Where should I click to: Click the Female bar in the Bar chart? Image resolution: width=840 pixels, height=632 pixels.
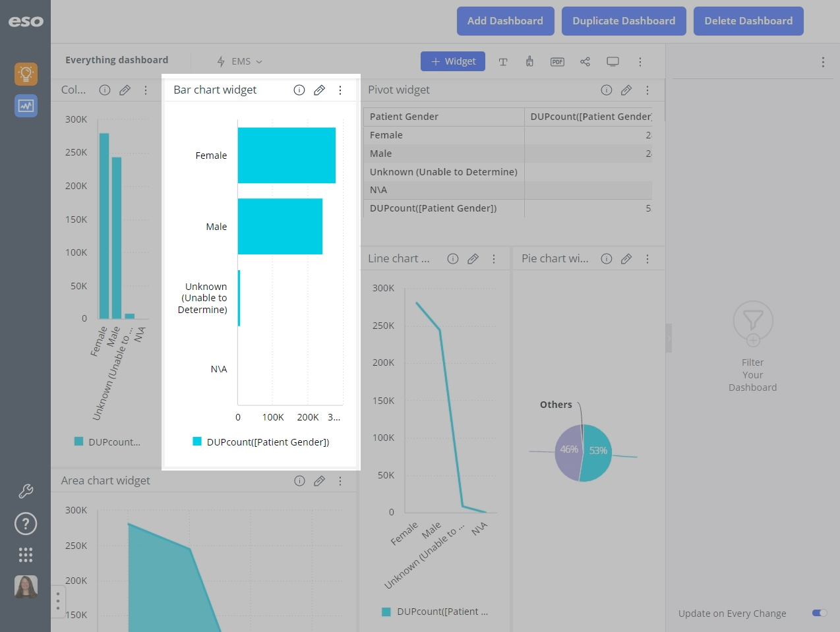pos(287,156)
